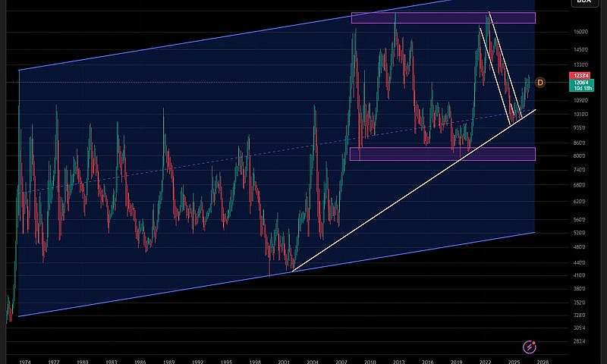Click the 680'0 price axis label

580,185
